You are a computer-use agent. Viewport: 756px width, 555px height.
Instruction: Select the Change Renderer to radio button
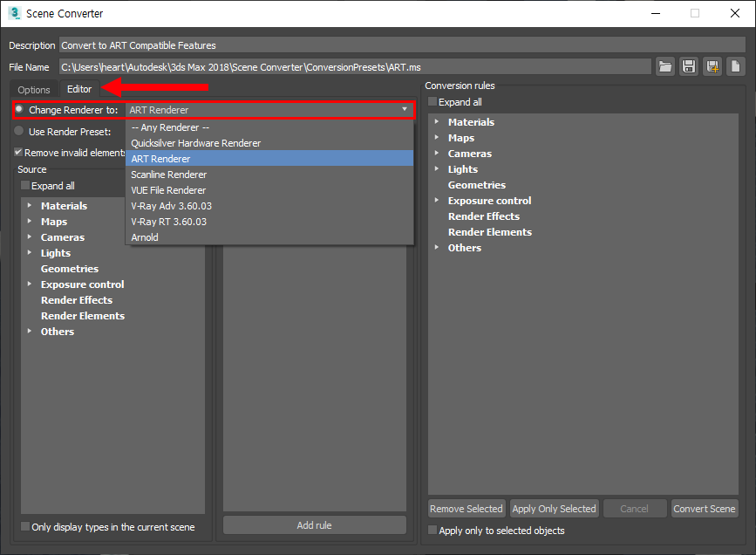click(19, 109)
